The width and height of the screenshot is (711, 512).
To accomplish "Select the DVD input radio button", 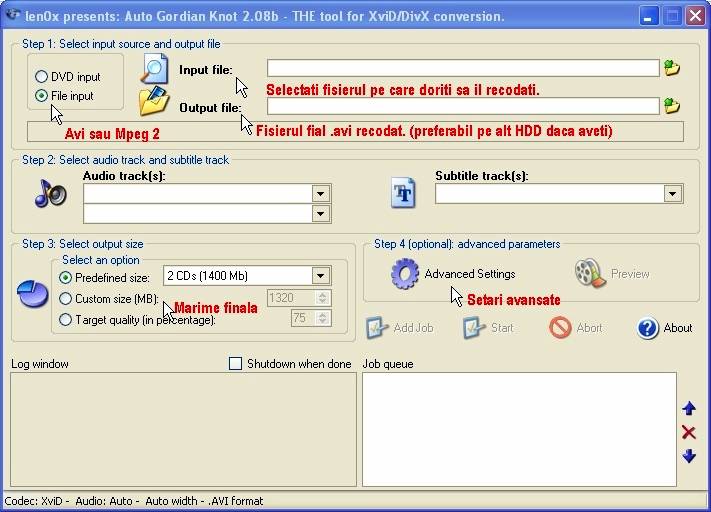I will coord(42,77).
